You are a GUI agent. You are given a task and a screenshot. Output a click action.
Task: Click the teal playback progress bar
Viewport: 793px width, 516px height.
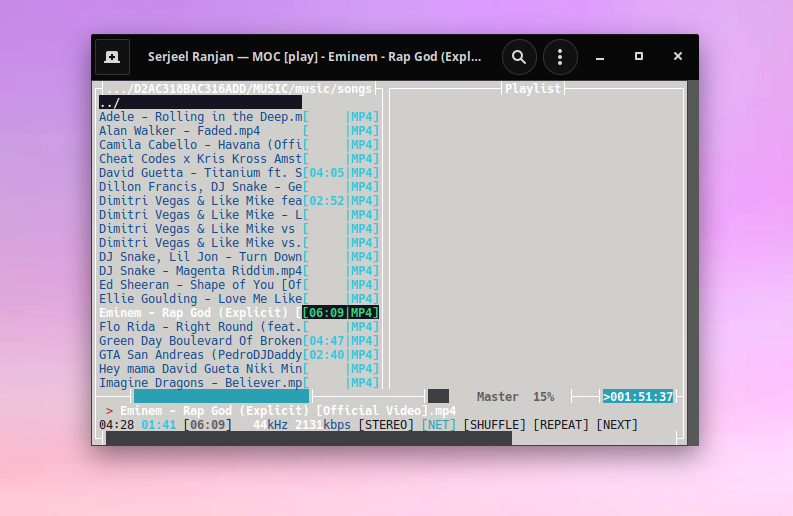[x=222, y=396]
